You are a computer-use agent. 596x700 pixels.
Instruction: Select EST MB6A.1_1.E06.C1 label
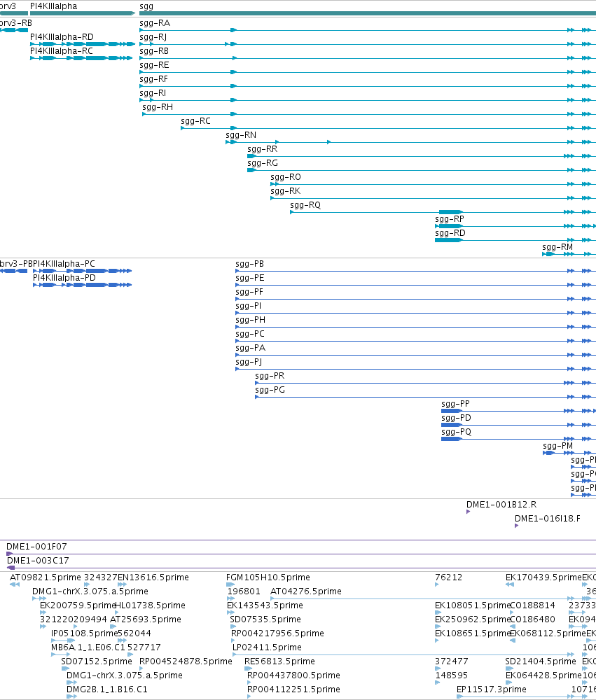click(88, 647)
